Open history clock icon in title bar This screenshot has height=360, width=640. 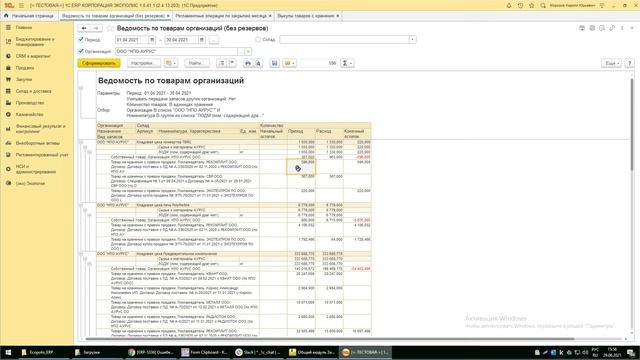click(x=520, y=5)
